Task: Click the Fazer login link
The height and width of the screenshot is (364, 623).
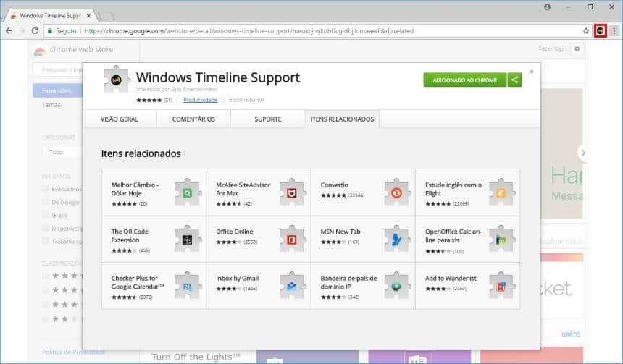Action: coord(552,48)
